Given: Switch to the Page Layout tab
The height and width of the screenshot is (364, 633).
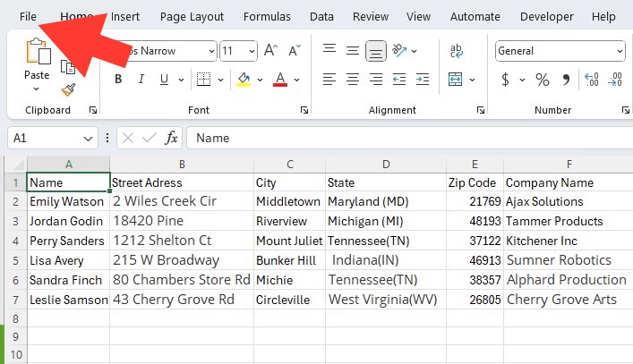Looking at the screenshot, I should point(192,16).
